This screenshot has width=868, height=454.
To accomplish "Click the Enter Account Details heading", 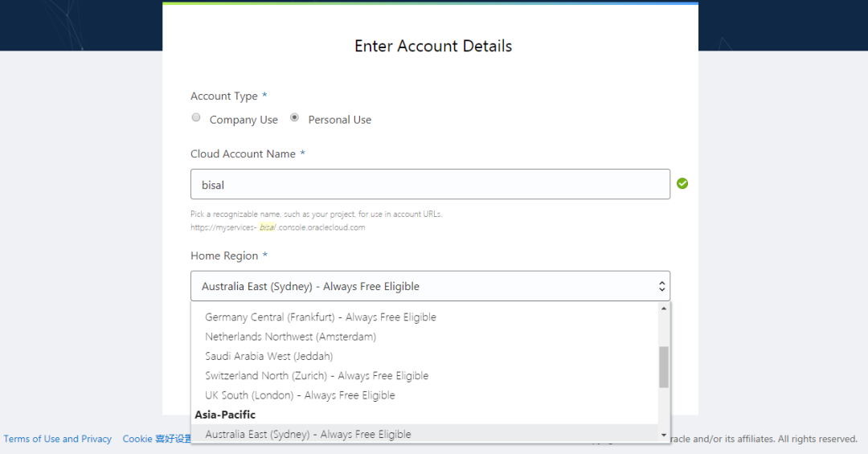I will [x=433, y=47].
